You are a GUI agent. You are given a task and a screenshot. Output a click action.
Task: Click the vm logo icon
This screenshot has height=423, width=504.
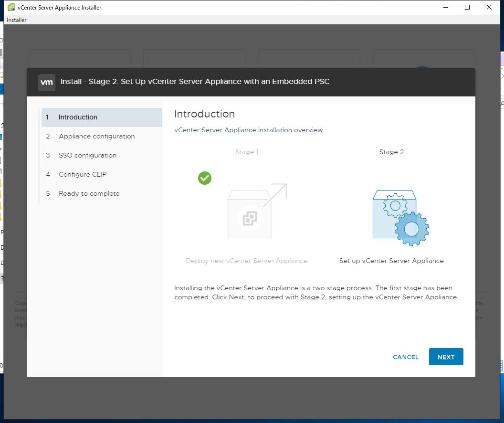47,82
